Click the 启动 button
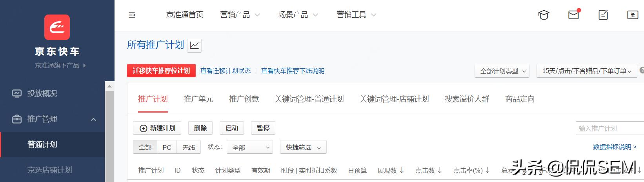Screen dimensions: 644x182 click(232, 128)
